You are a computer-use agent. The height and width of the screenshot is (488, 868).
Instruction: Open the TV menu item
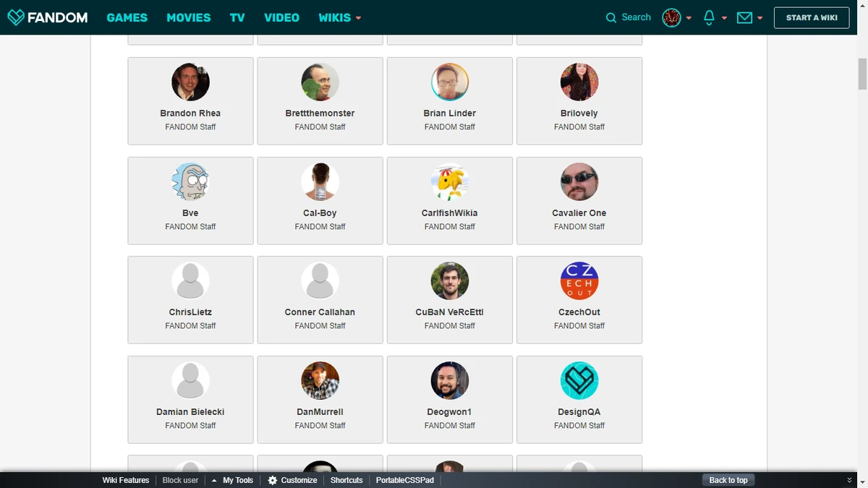(237, 17)
